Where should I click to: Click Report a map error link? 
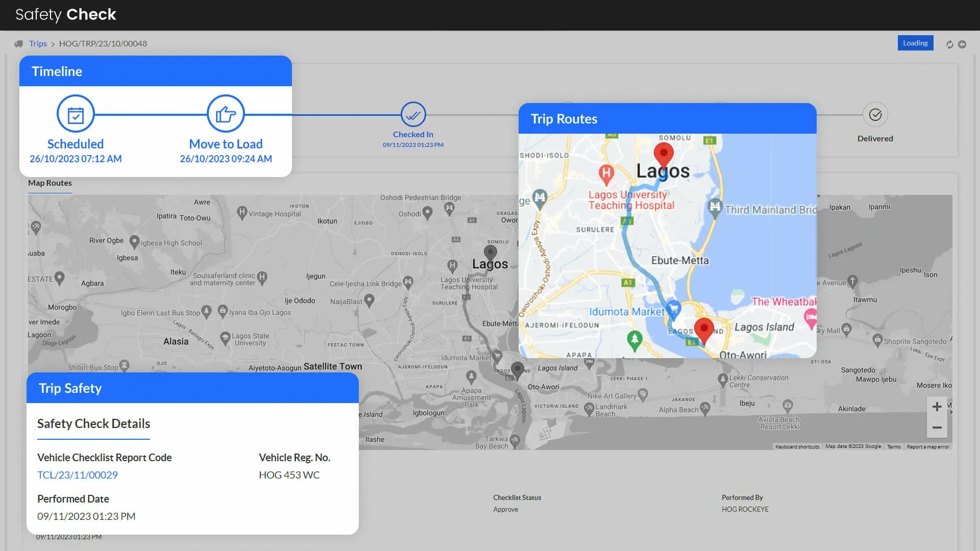(928, 447)
